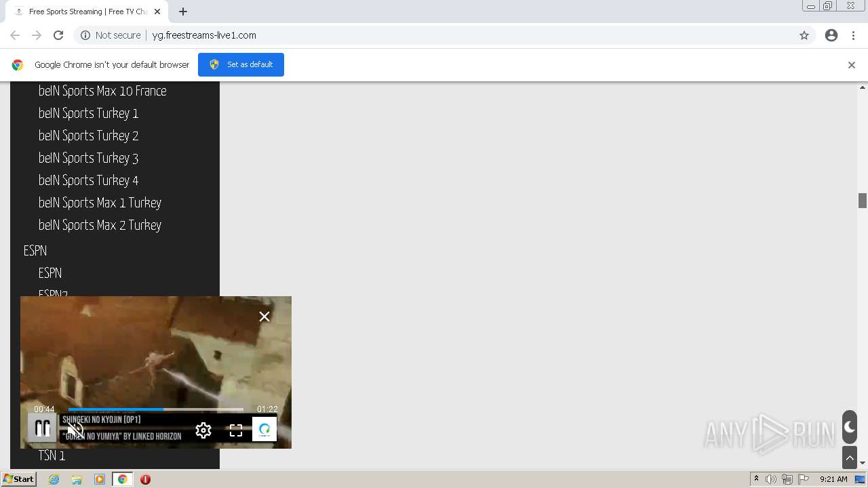Image resolution: width=868 pixels, height=488 pixels.
Task: Launch Internet Explorer from taskbar
Action: click(54, 479)
